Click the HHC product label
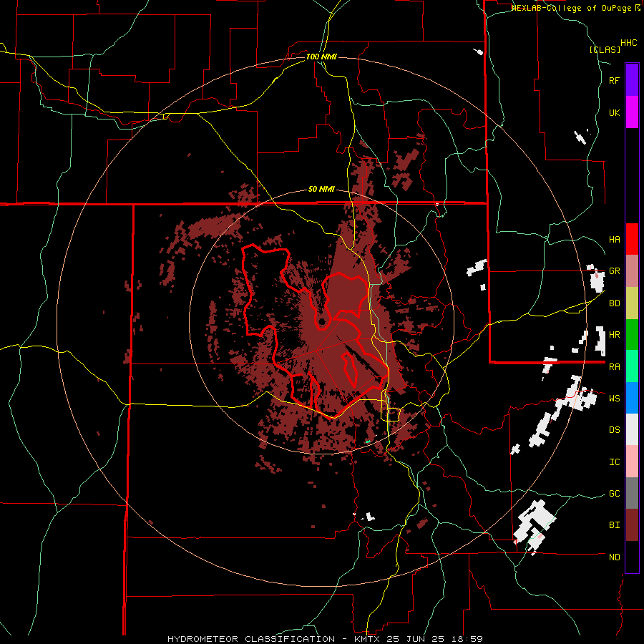644x644 pixels. coord(629,43)
